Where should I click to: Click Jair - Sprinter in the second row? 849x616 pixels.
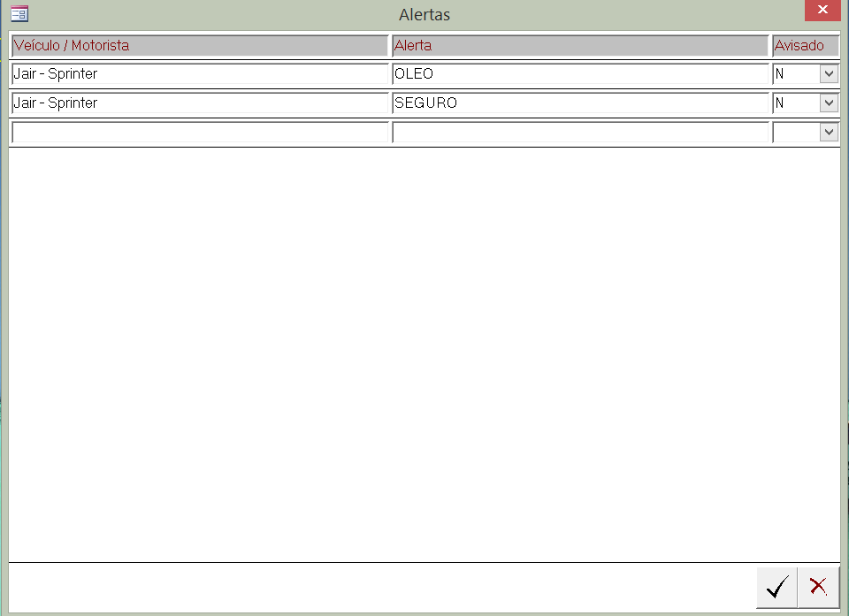198,103
